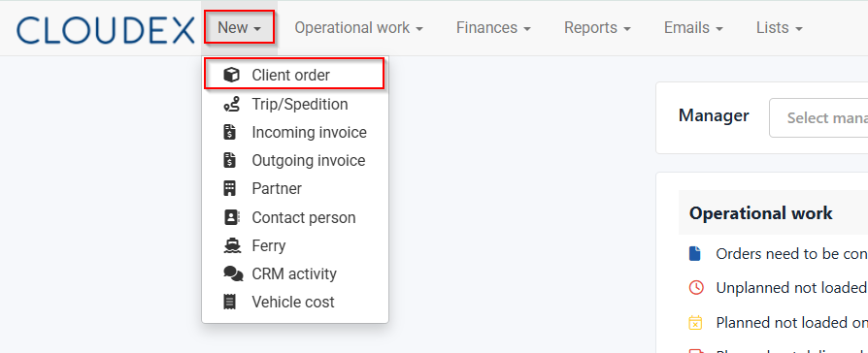Click the Manager label
The width and height of the screenshot is (868, 353).
[x=714, y=115]
